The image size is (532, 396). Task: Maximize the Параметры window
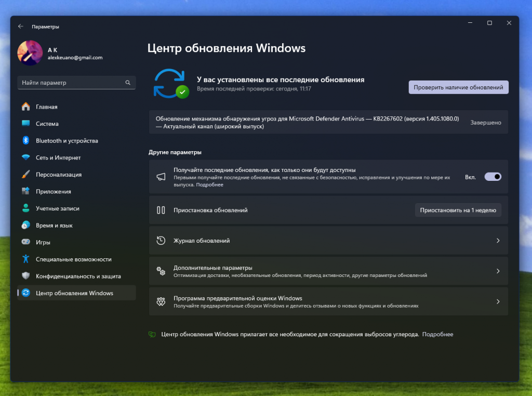tap(489, 23)
